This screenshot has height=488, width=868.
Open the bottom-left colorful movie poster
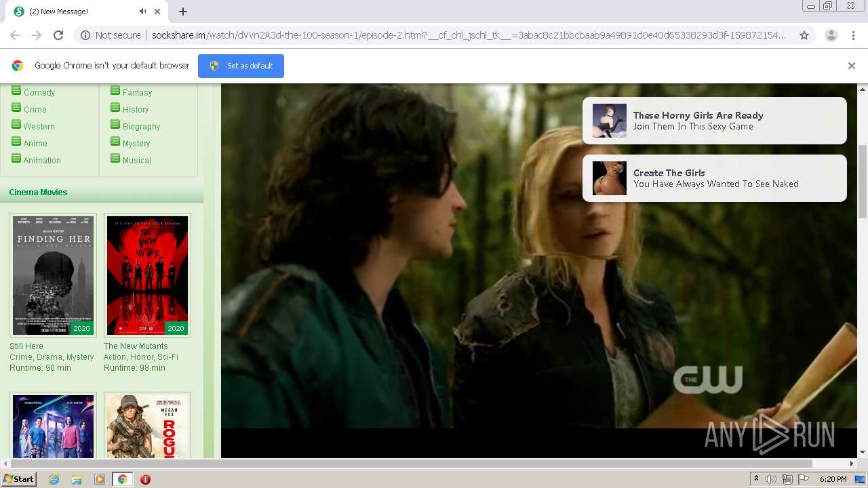tap(54, 426)
